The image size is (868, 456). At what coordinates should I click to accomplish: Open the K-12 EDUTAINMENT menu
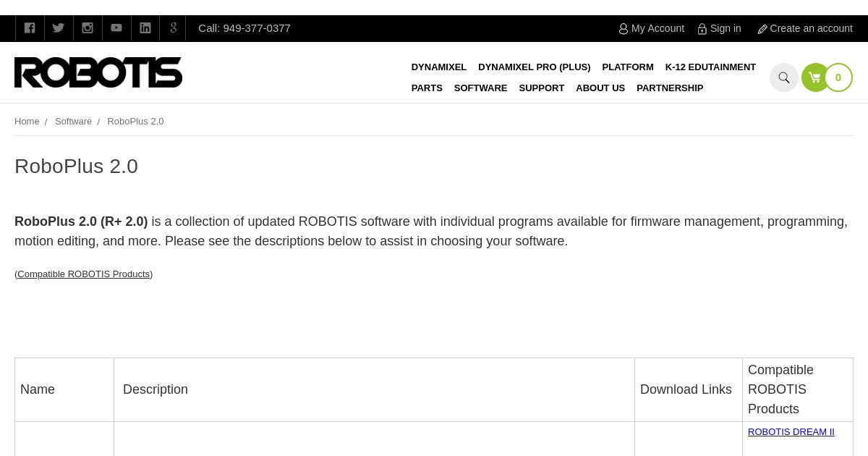click(x=710, y=67)
